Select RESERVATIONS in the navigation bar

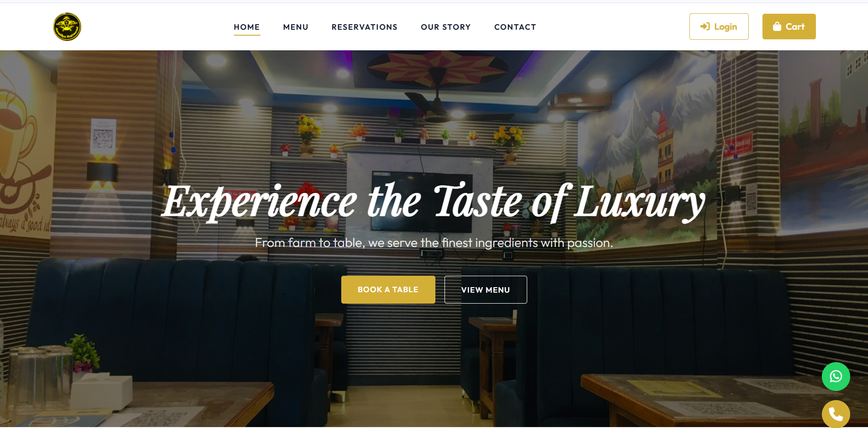tap(365, 27)
